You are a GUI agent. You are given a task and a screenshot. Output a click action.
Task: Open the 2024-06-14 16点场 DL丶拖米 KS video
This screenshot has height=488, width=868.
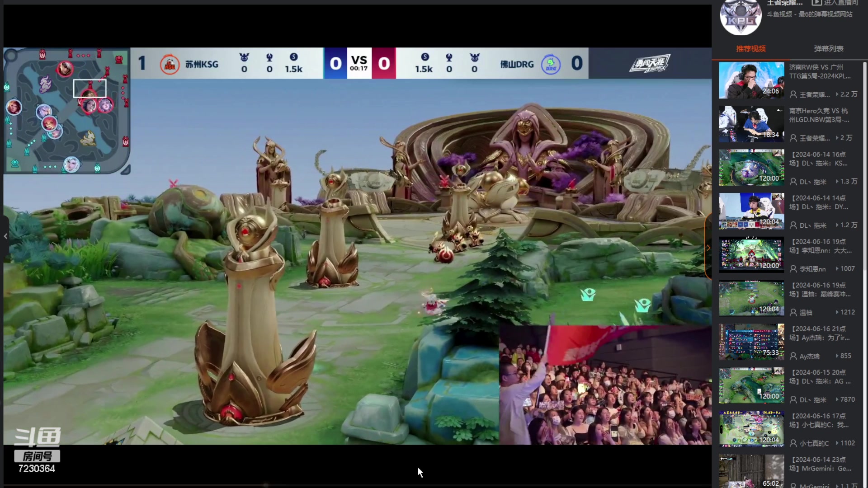point(819,159)
